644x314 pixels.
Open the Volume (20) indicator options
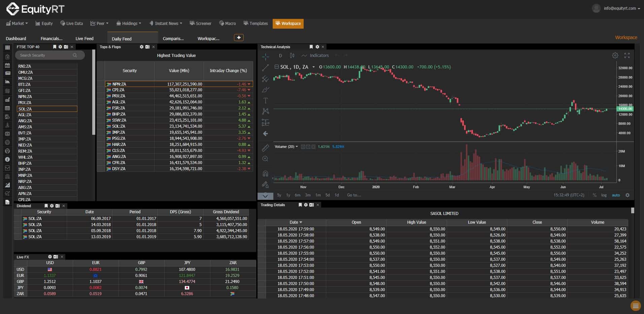[297, 147]
